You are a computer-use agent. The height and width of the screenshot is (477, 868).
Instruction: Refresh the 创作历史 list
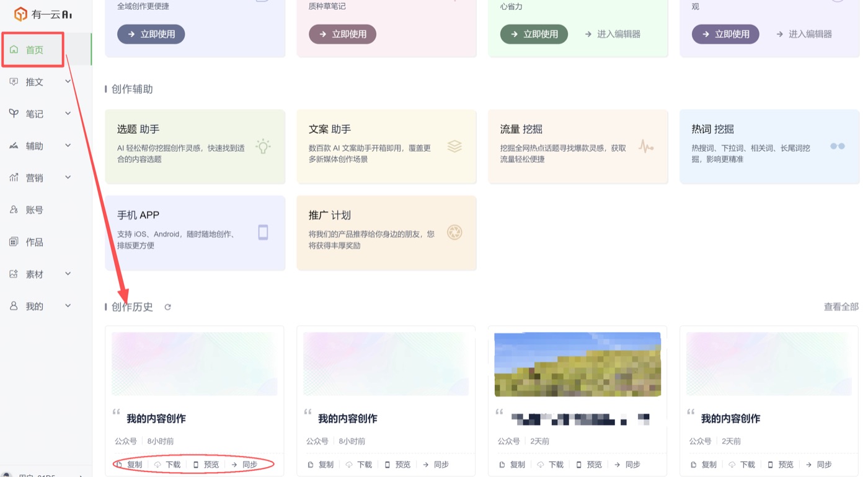coord(167,307)
